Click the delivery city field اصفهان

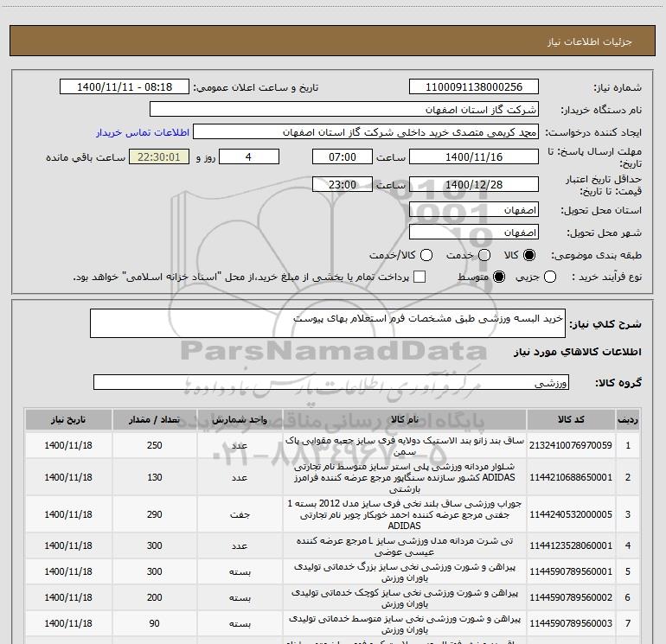474,233
